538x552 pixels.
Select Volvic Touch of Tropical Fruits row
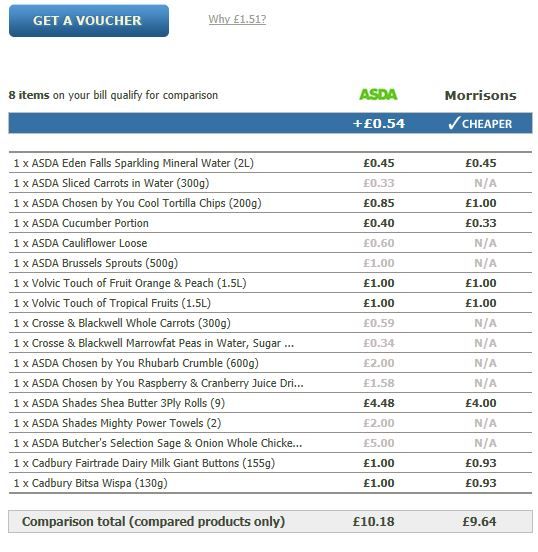click(x=270, y=303)
